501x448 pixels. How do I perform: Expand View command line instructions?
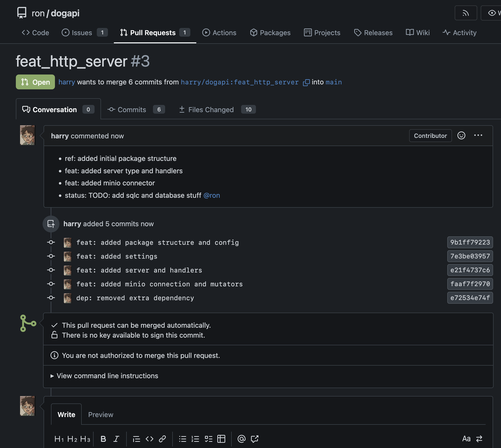point(104,376)
